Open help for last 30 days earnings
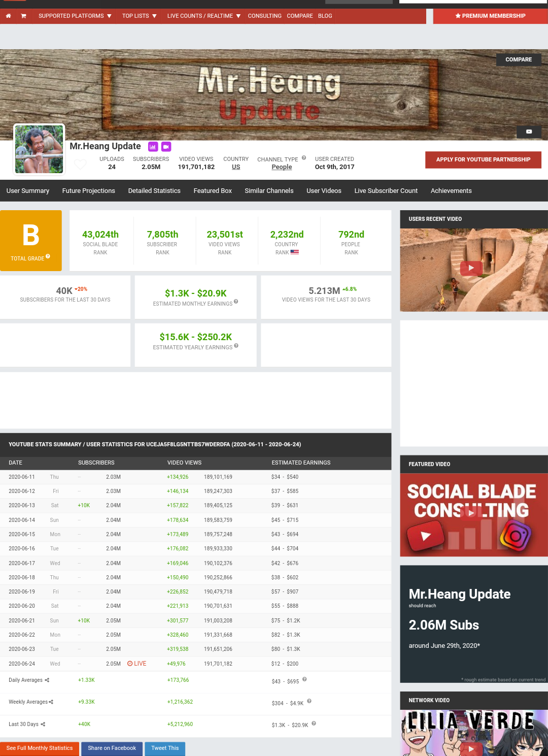Image resolution: width=548 pixels, height=756 pixels. (x=314, y=724)
